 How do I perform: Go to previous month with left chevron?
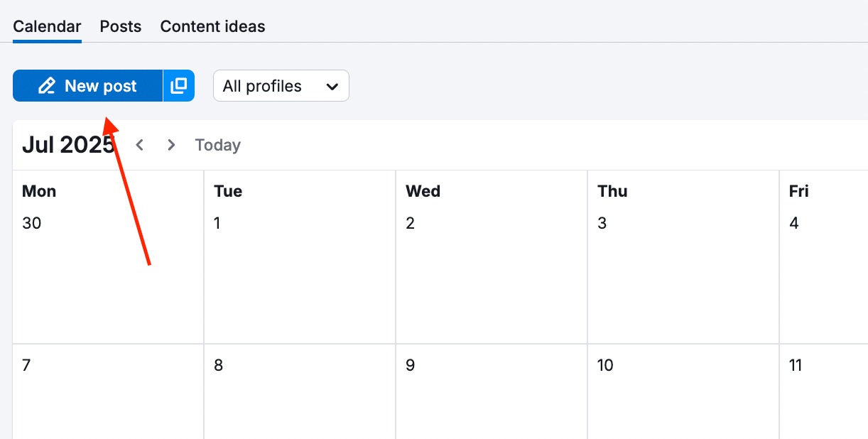pyautogui.click(x=140, y=145)
